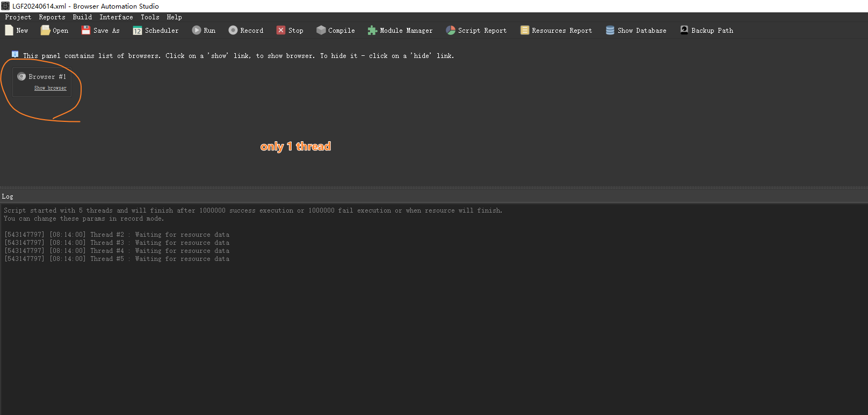Open Script Report pie chart icon
Viewport: 868px width, 415px height.
click(451, 31)
